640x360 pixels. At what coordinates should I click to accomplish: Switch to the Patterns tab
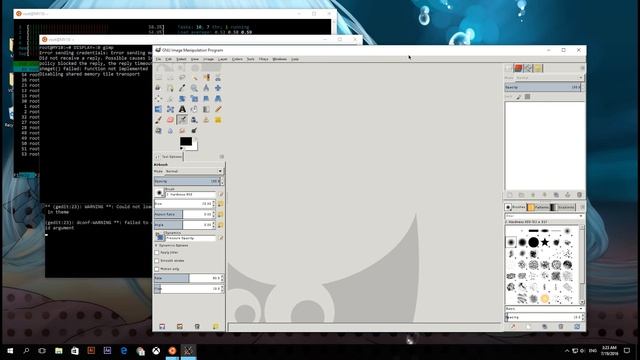(x=538, y=207)
